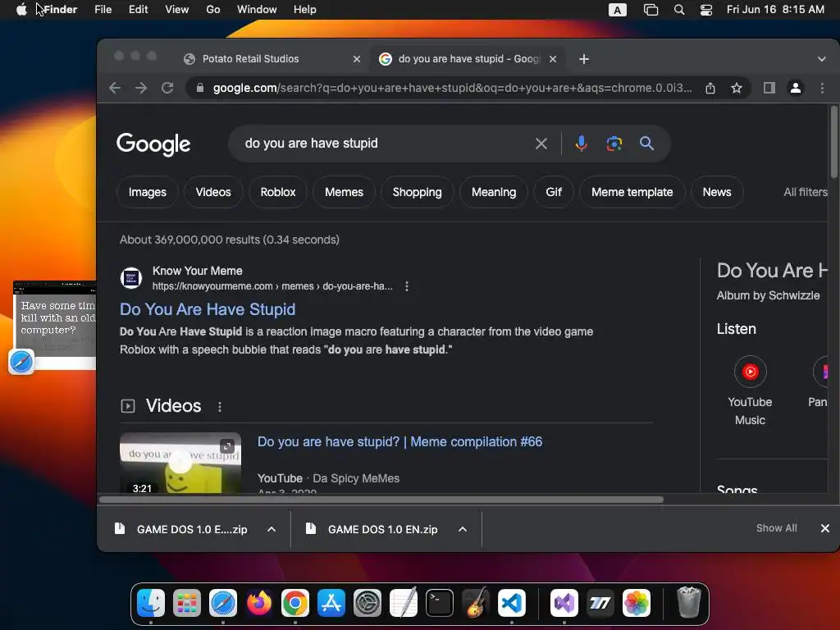Open the Window menu
Screen dimensions: 840x630
pos(257,10)
